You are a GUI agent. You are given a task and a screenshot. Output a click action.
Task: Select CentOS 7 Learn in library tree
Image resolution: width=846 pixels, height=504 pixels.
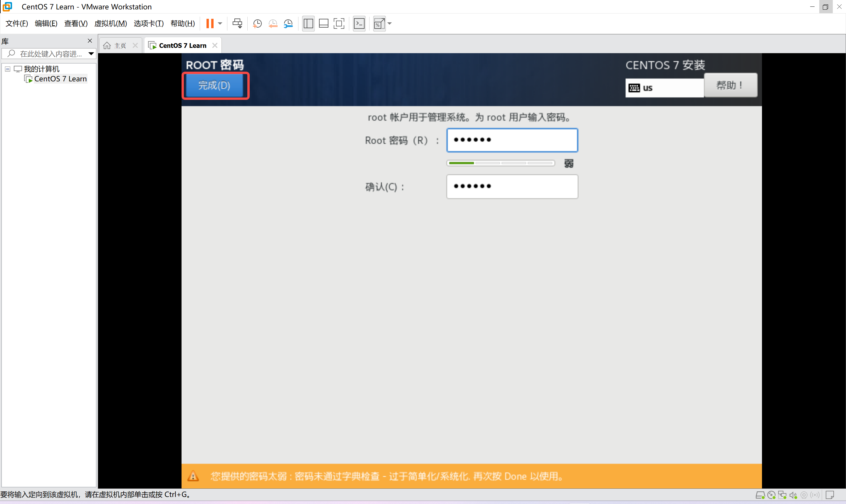point(61,79)
